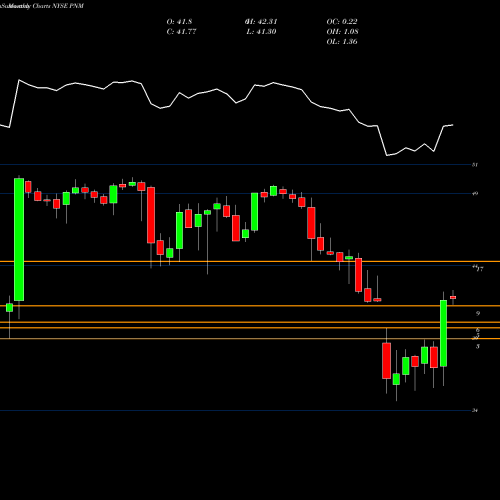Viewport: 500px width, 500px height.
Task: Select the 'C: 41.77' close value
Action: click(x=181, y=32)
